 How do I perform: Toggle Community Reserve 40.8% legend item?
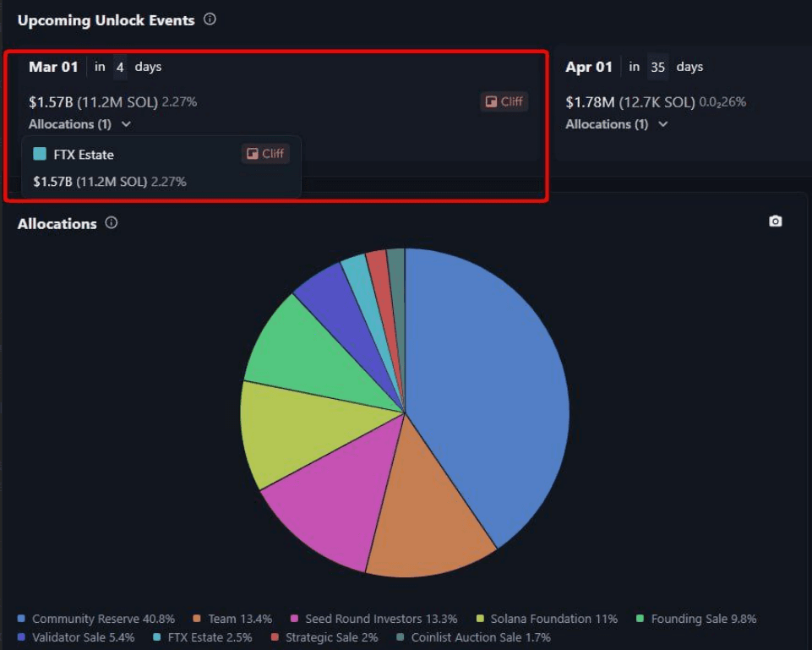(96, 619)
